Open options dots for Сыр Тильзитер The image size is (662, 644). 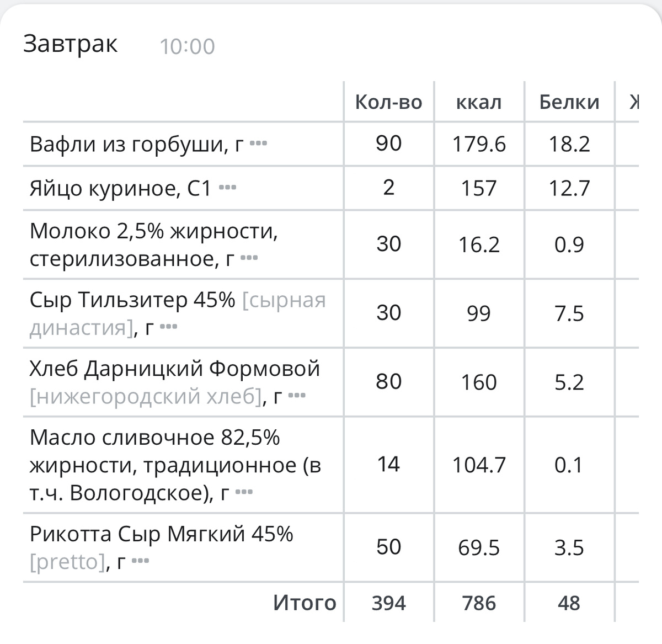coord(168,327)
